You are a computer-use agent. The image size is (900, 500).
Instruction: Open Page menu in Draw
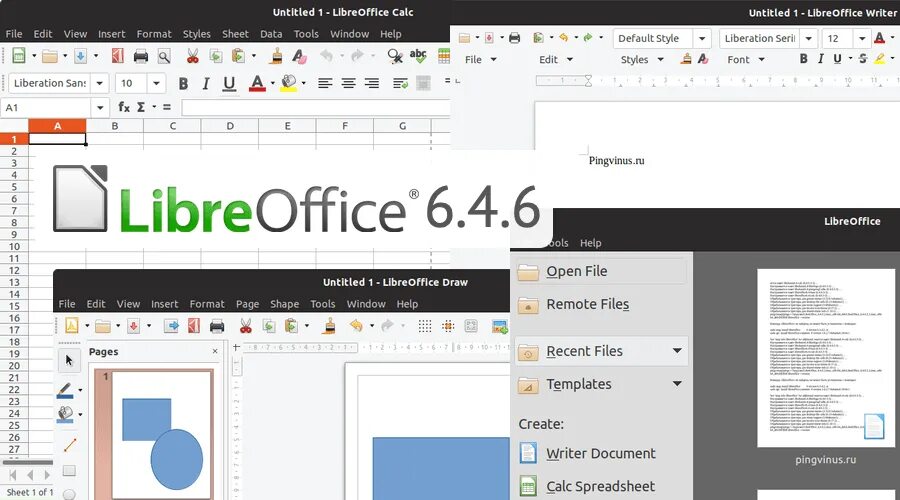(247, 304)
